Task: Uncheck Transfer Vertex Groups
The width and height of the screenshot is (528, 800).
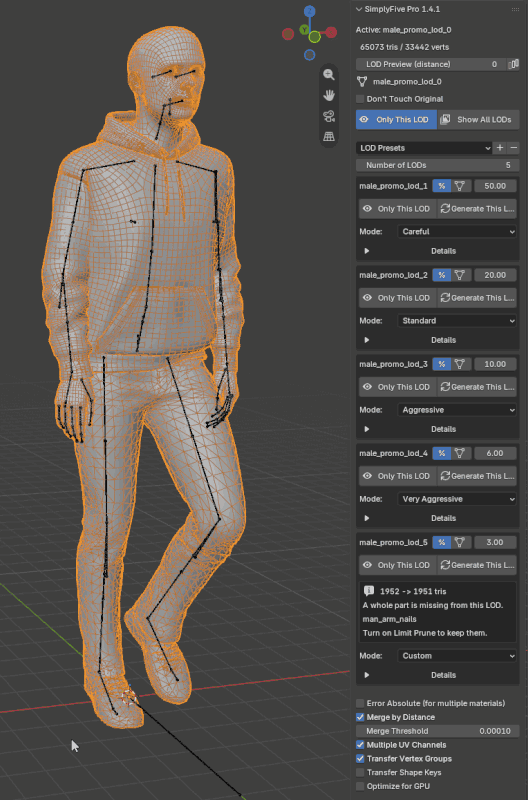Action: 360,759
